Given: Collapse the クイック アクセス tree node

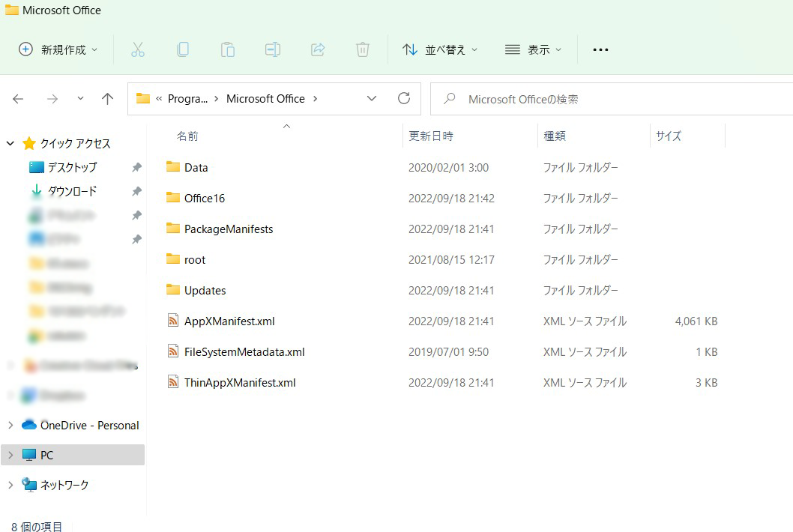Looking at the screenshot, I should pos(10,144).
